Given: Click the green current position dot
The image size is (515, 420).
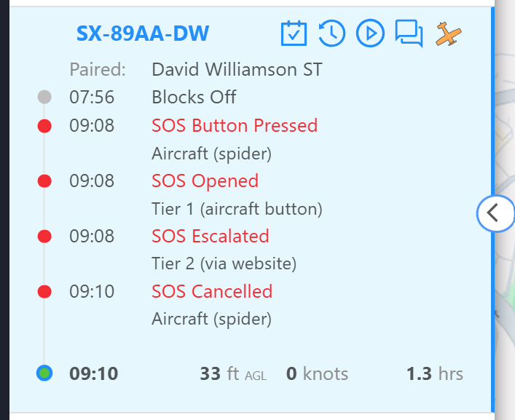Looking at the screenshot, I should click(44, 373).
